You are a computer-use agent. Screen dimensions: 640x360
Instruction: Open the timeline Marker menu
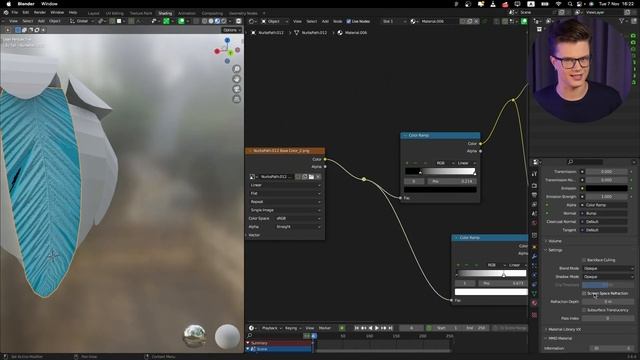coord(325,328)
